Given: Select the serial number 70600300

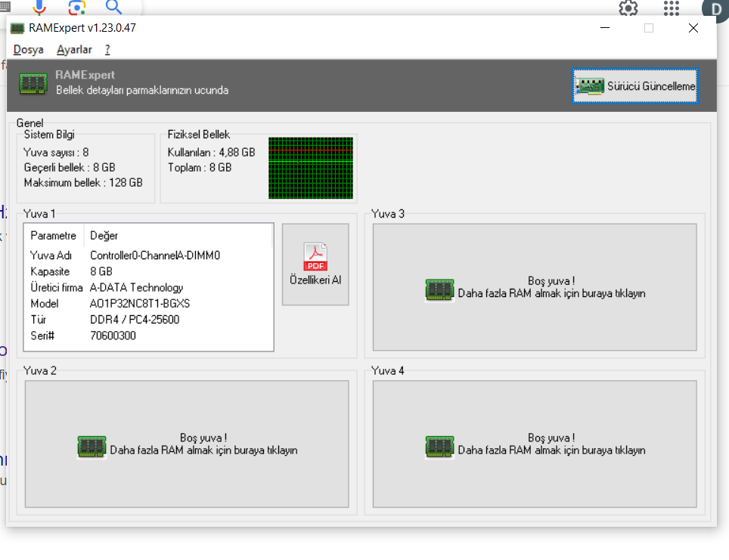Looking at the screenshot, I should (113, 336).
